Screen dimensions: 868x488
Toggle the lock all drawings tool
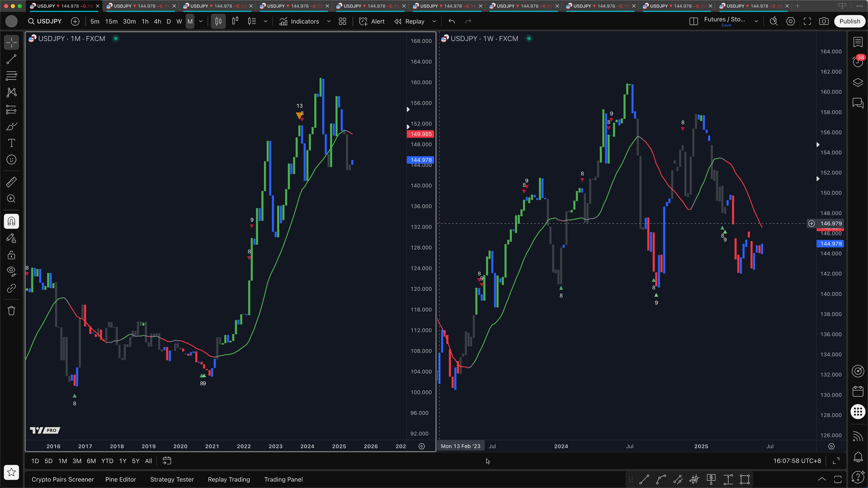(x=12, y=255)
